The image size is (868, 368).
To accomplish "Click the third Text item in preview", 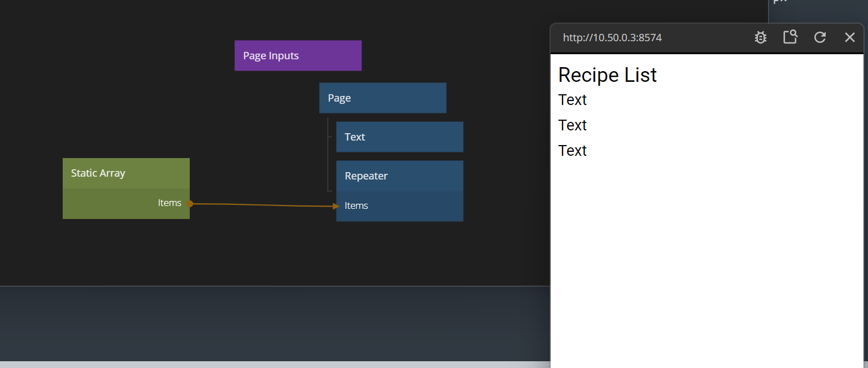I will coord(572,151).
